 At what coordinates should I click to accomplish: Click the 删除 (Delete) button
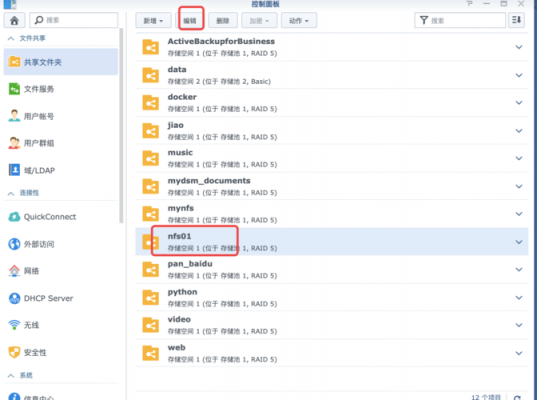(223, 21)
